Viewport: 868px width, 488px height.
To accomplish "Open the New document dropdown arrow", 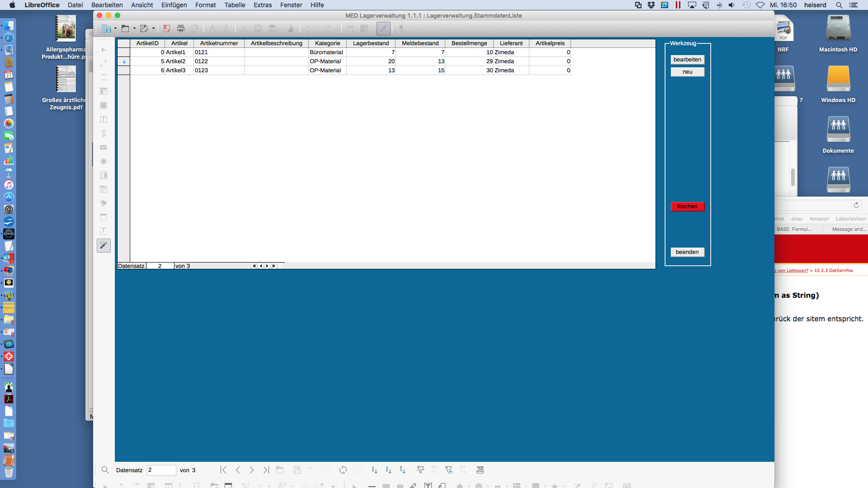I will coord(115,28).
